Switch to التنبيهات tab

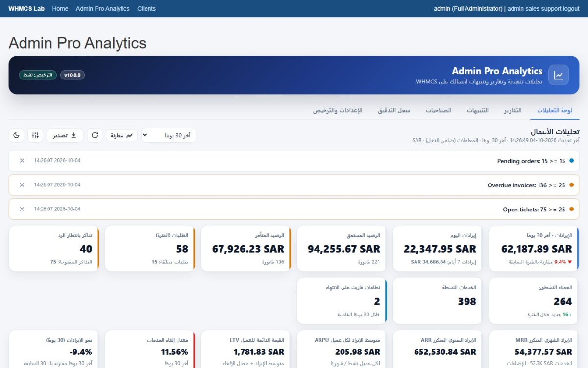tap(478, 110)
